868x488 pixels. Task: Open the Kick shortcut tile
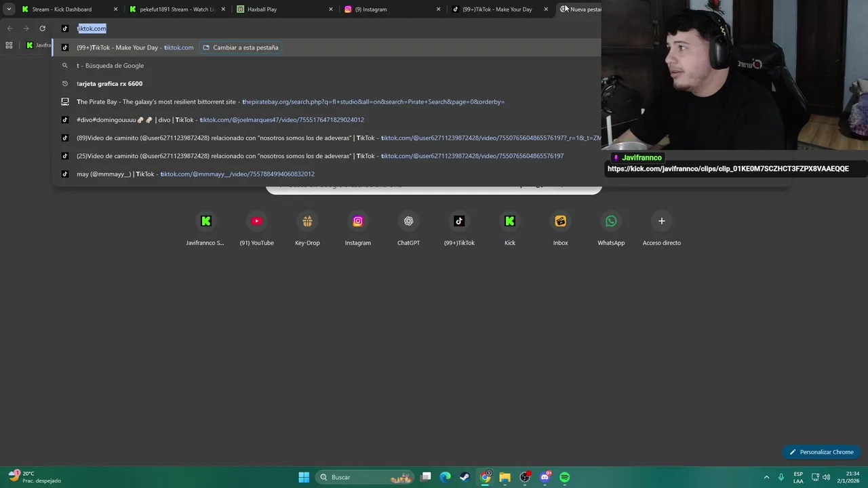[510, 229]
